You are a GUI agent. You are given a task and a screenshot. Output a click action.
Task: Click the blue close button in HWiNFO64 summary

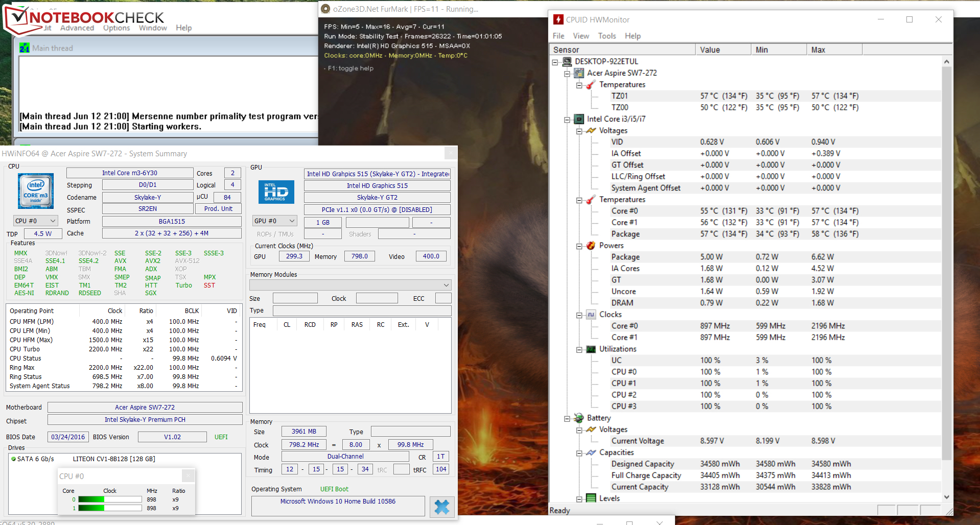pos(441,507)
